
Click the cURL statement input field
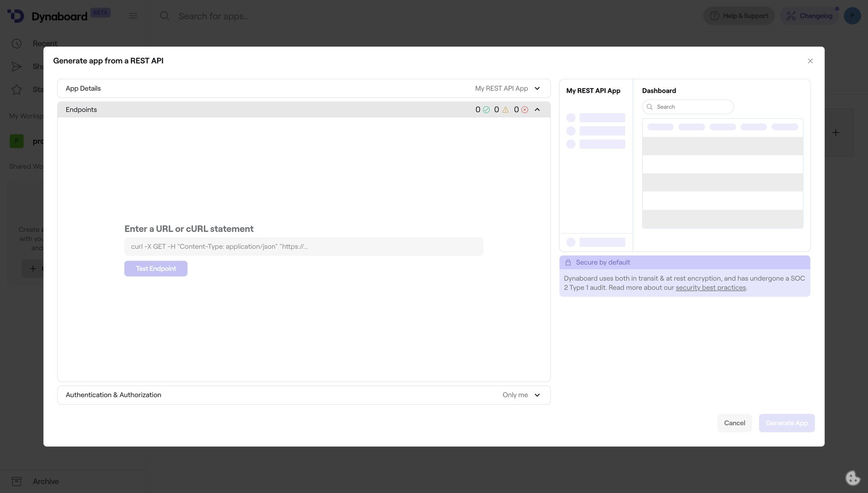tap(303, 246)
